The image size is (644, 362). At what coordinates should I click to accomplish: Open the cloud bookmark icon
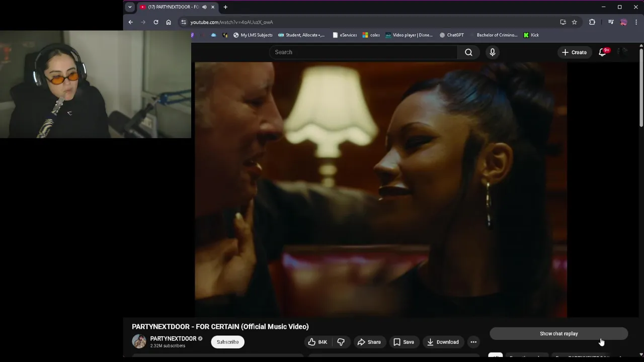pyautogui.click(x=214, y=35)
